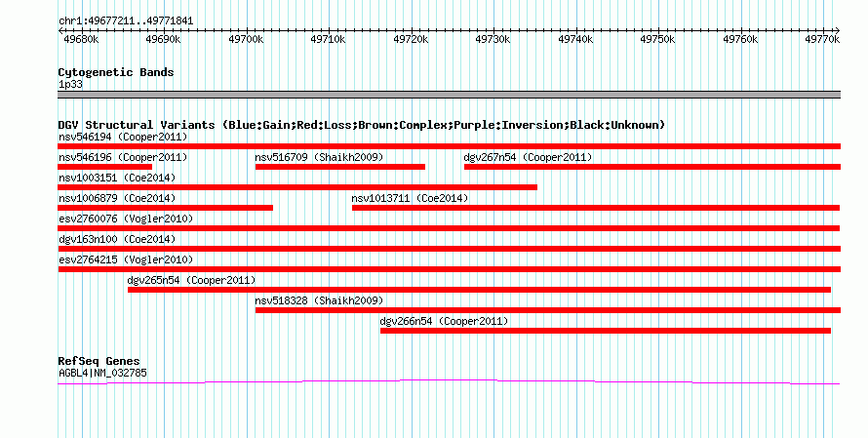Select the dgv267n54 (Cooper2011) label
This screenshot has width=868, height=438.
[528, 157]
